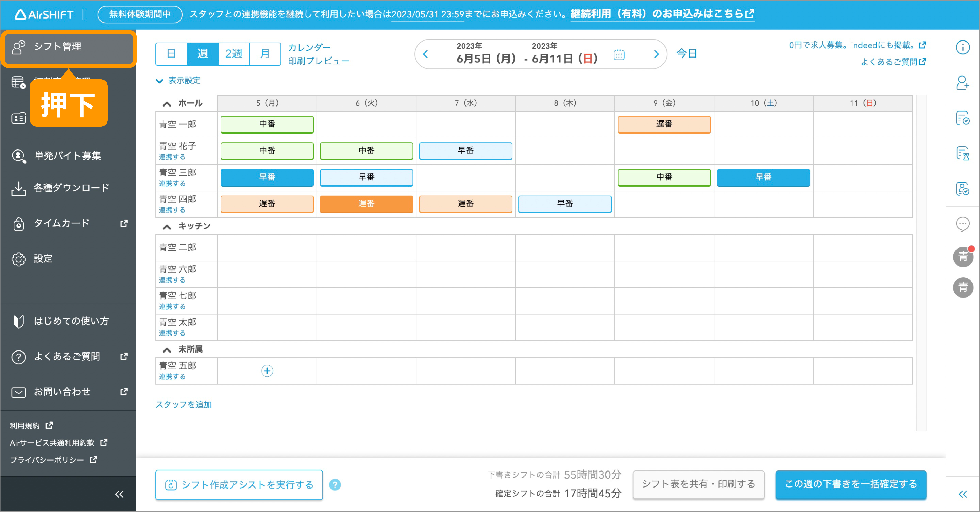Collapse the right panel with double chevron
Viewport: 980px width, 512px height.
point(963,494)
